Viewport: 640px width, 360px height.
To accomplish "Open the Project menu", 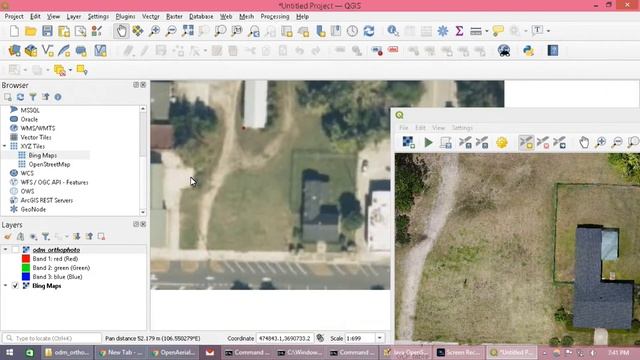I will (14, 17).
